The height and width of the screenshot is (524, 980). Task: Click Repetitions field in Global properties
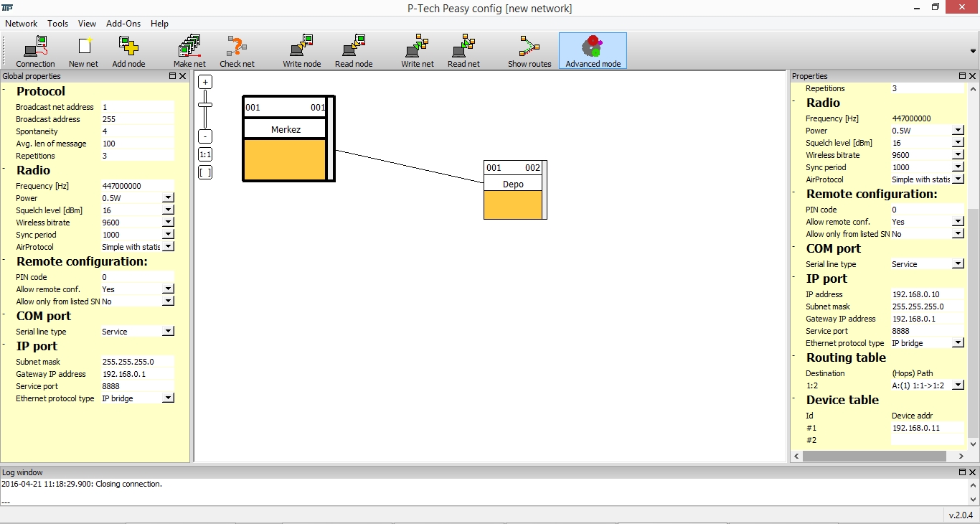pos(137,156)
